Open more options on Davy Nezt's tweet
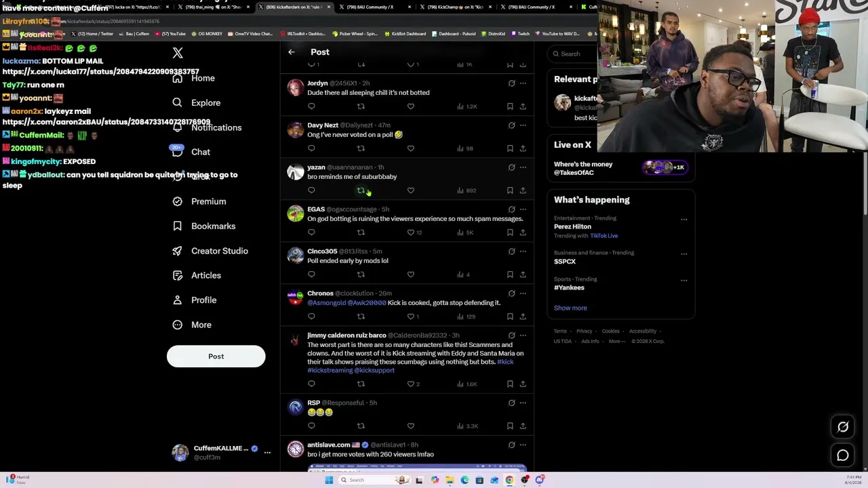Viewport: 868px width, 488px height. point(523,125)
